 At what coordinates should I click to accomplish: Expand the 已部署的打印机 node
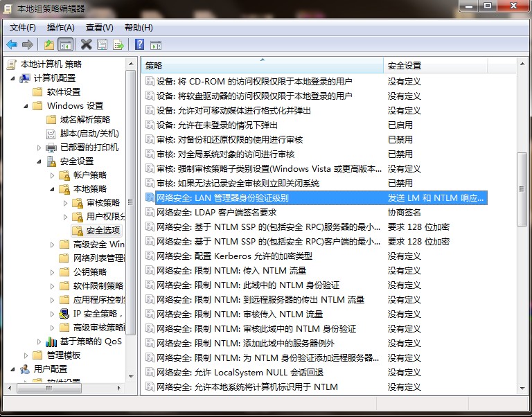coord(39,148)
